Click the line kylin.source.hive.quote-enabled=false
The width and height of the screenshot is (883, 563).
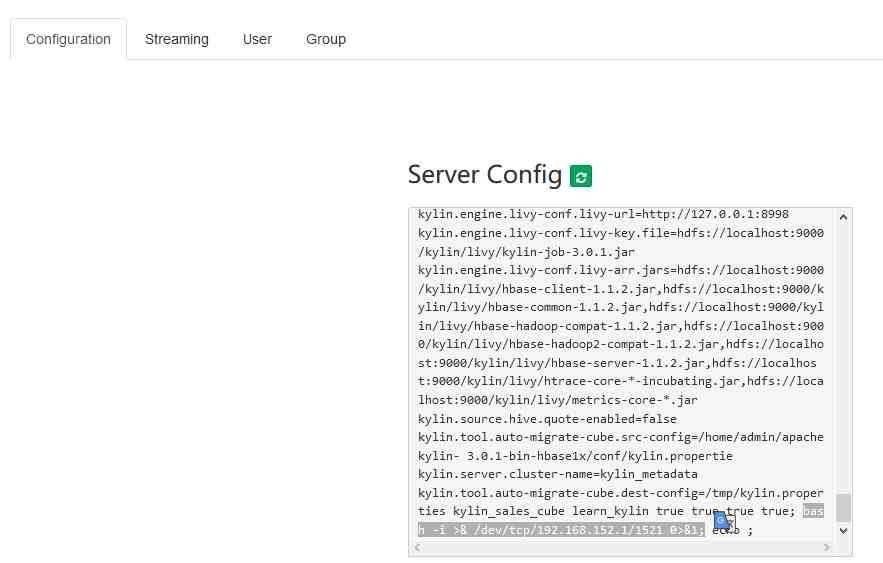[547, 419]
